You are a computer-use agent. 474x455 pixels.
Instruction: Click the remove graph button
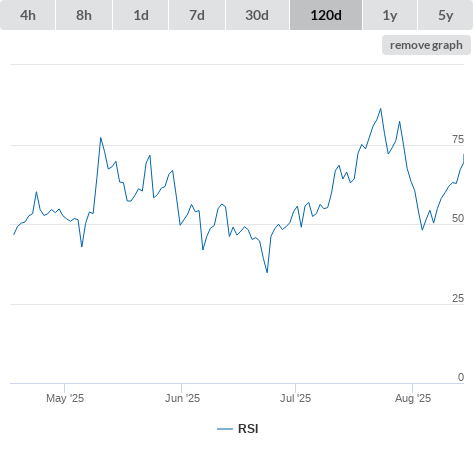tap(426, 45)
